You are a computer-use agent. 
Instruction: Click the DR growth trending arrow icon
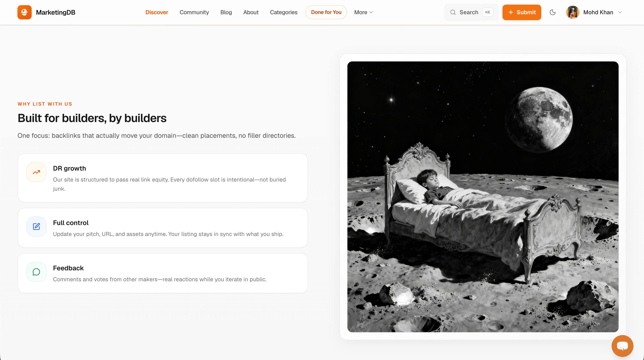(x=37, y=172)
